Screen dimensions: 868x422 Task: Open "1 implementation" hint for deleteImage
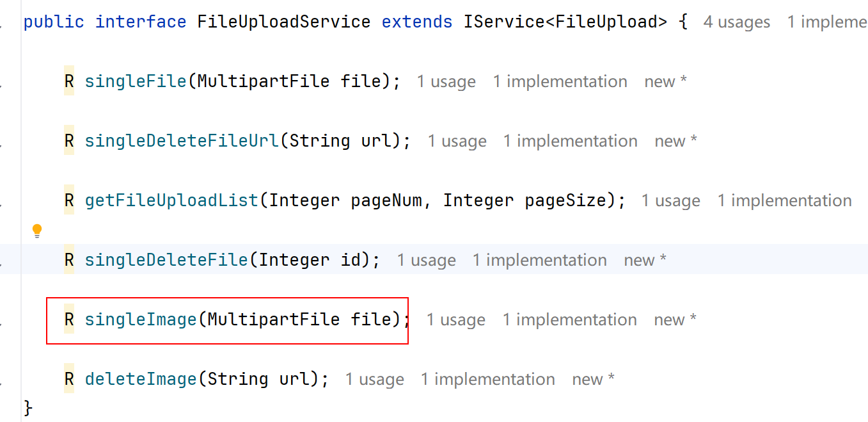[487, 380]
